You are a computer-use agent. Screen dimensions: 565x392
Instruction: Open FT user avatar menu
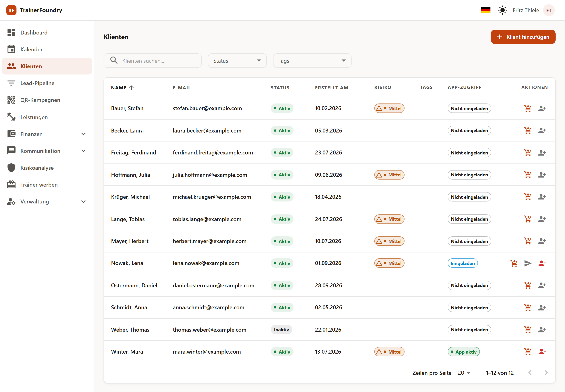(549, 10)
